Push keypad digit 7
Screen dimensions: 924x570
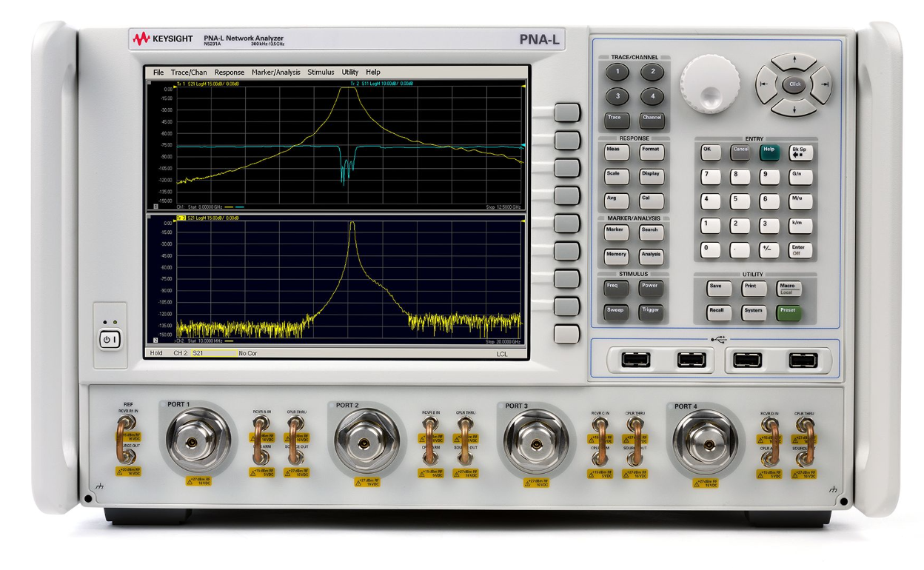coord(711,177)
